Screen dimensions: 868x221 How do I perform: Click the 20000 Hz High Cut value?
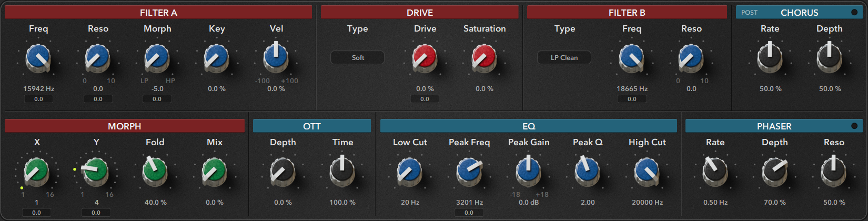click(647, 203)
